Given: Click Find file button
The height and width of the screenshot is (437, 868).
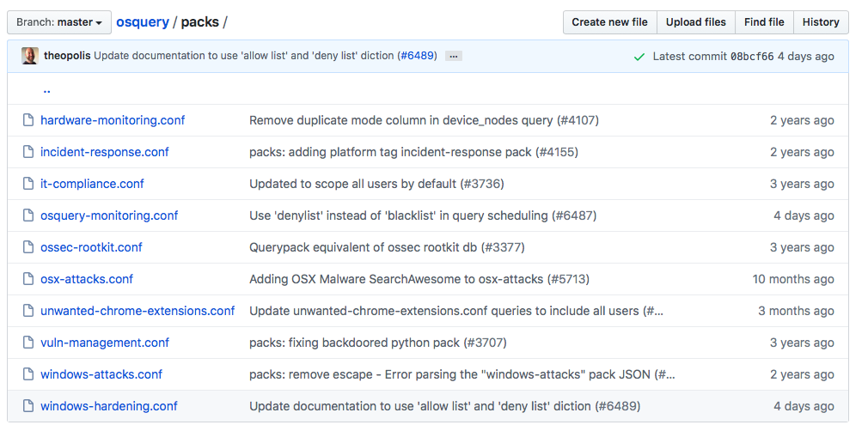Looking at the screenshot, I should point(764,22).
